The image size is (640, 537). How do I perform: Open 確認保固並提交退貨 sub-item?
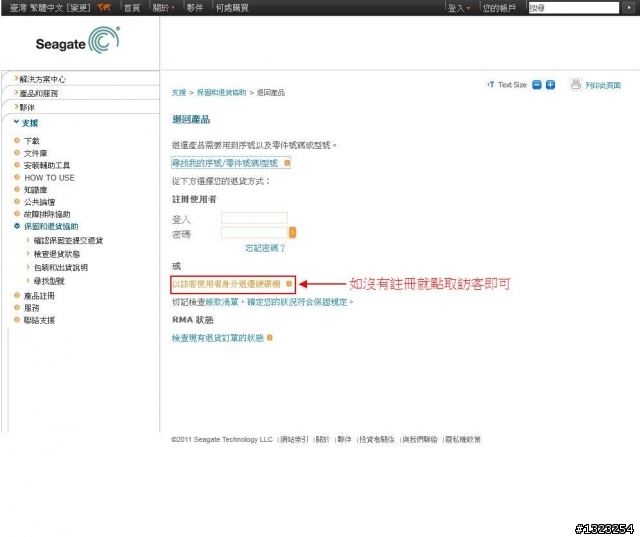(x=68, y=241)
